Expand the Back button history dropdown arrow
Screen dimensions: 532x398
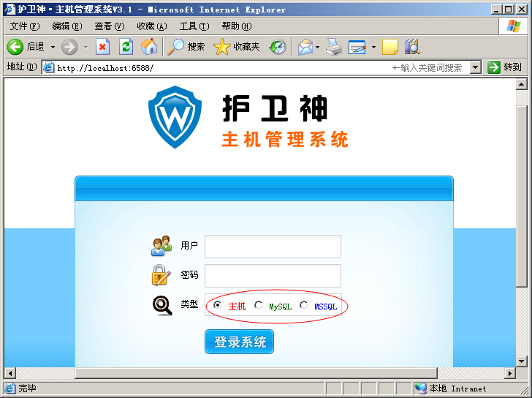tap(53, 47)
